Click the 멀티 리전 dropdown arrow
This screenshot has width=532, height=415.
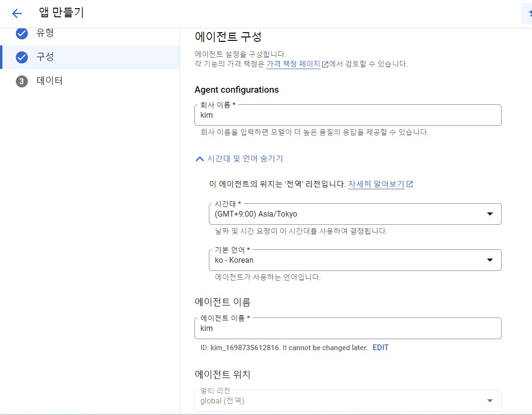(490, 401)
